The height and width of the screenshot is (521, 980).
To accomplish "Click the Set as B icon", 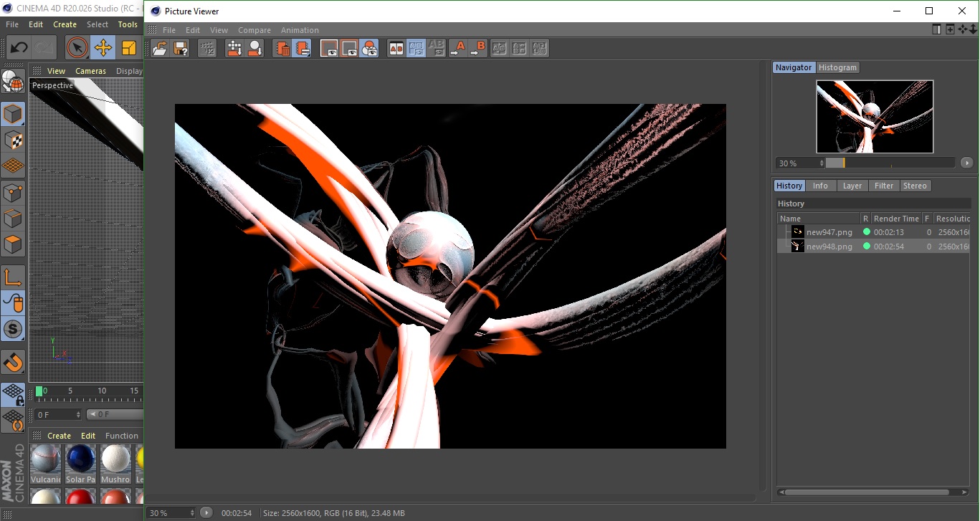I will tap(477, 49).
